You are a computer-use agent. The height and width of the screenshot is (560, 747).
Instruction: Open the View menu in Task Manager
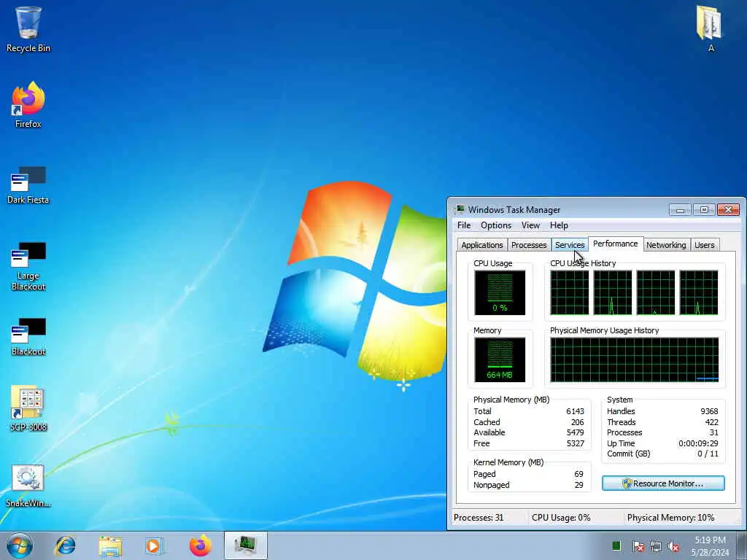(x=530, y=225)
